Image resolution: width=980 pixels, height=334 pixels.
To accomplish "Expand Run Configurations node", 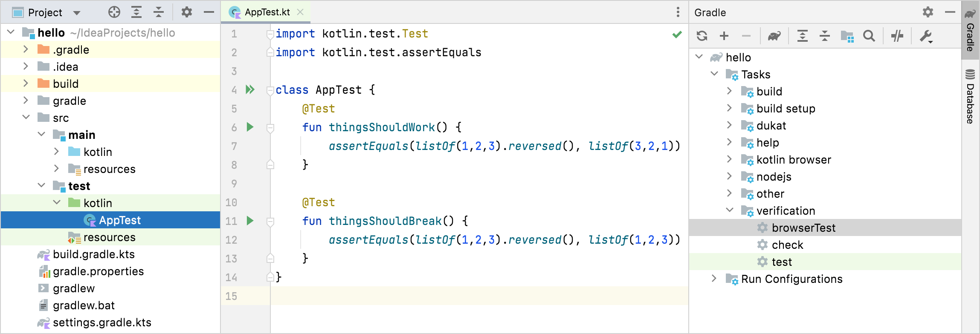I will pos(714,278).
